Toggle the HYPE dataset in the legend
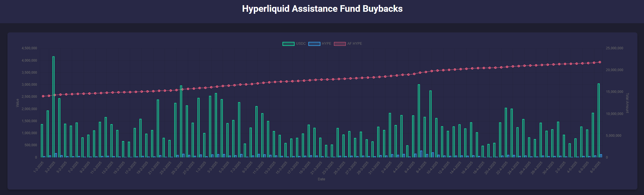This screenshot has width=644, height=195. [320, 44]
